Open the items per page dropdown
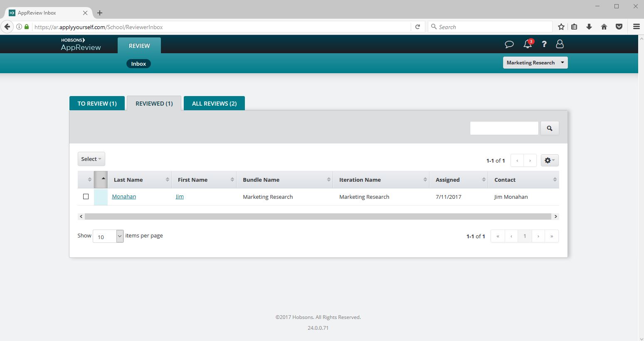The height and width of the screenshot is (341, 644). (x=108, y=236)
